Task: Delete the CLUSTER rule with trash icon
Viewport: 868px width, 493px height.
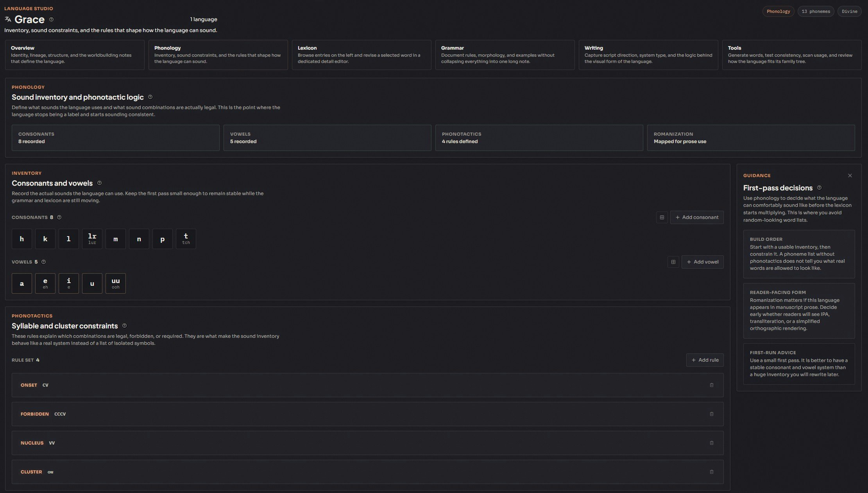Action: (711, 472)
